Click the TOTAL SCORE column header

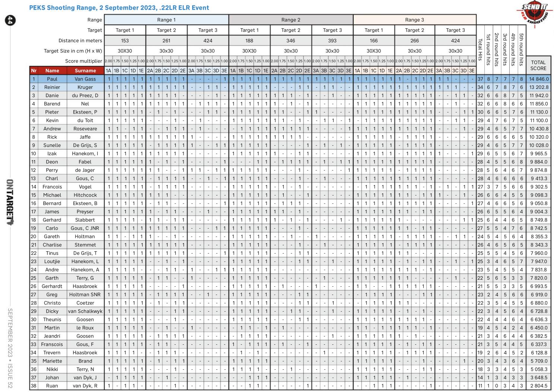pos(538,65)
